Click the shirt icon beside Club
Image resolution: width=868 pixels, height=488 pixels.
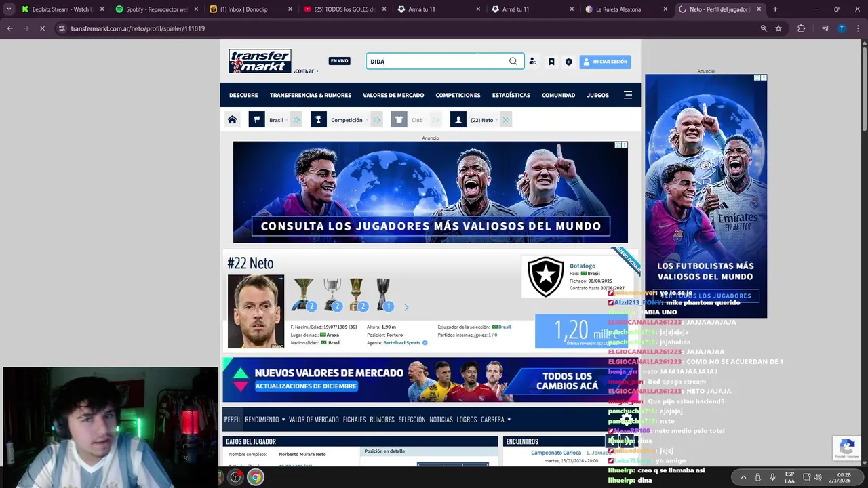pyautogui.click(x=399, y=120)
